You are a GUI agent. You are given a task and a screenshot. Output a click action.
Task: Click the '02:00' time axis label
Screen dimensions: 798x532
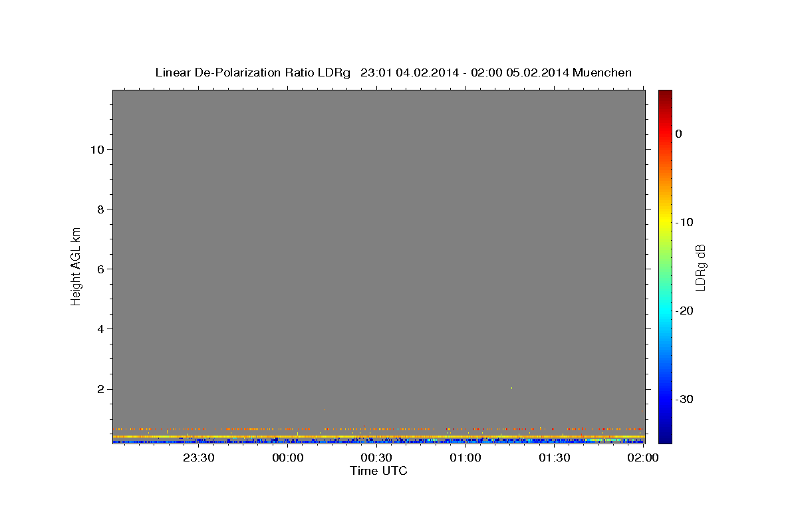coord(643,458)
